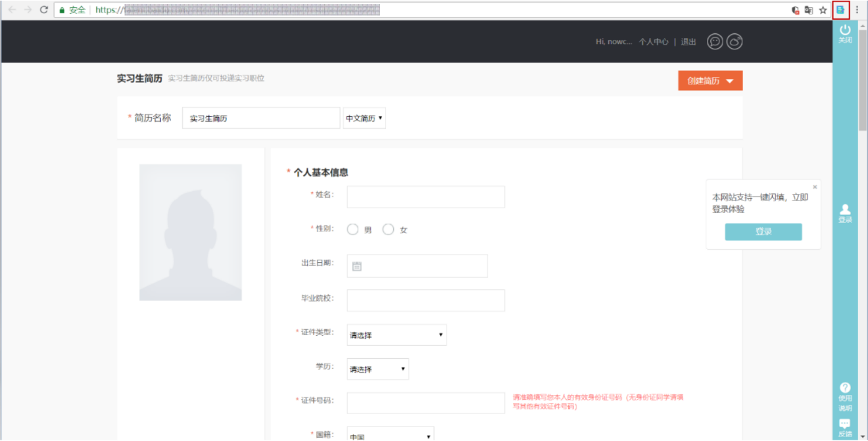Image resolution: width=868 pixels, height=441 pixels.
Task: Open the 中文简历 language dropdown
Action: pos(364,118)
